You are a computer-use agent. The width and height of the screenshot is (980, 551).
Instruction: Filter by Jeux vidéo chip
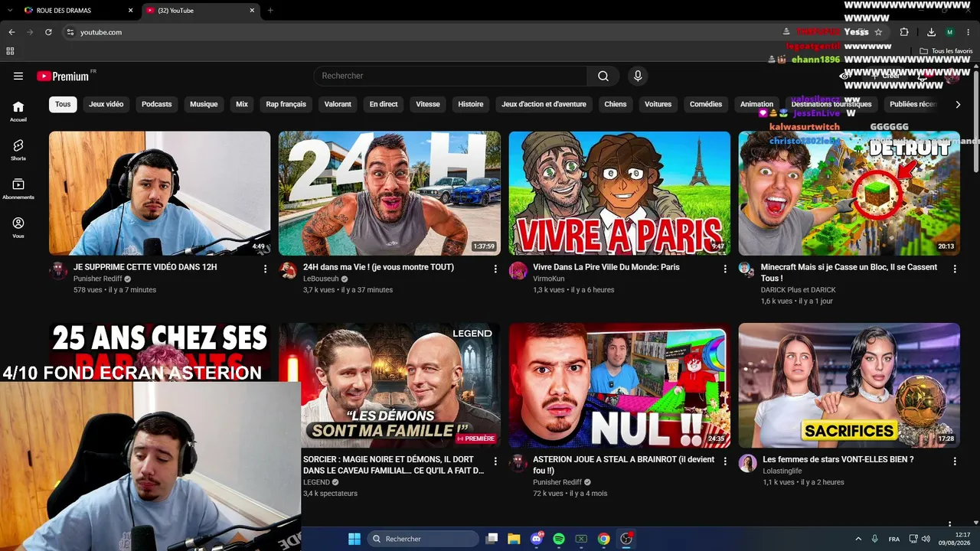(x=106, y=104)
